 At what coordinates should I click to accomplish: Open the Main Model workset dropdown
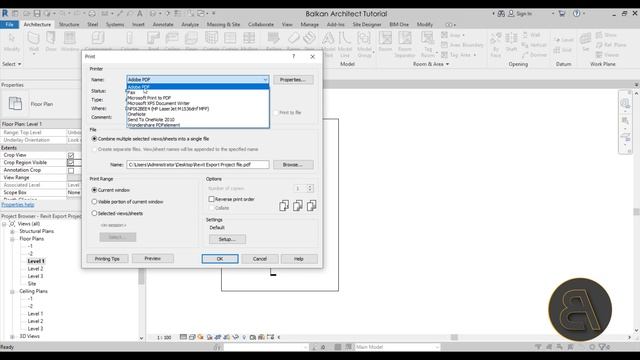397,347
